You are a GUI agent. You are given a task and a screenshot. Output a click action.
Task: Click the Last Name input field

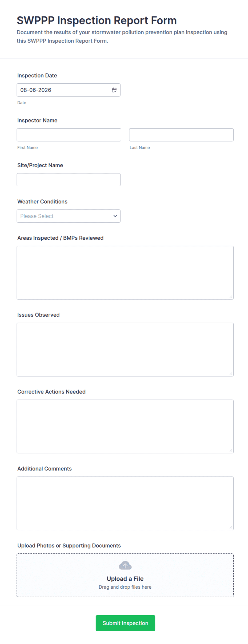pos(181,135)
